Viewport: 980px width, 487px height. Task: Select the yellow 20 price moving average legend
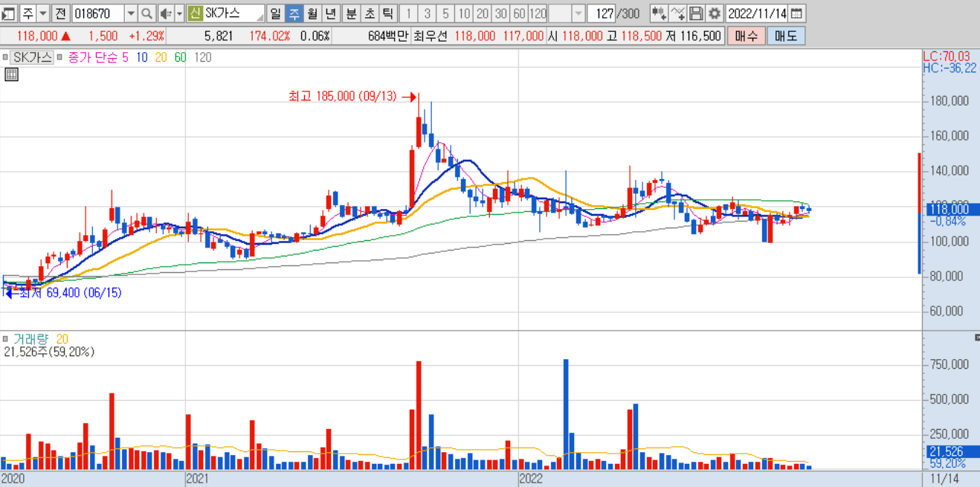(x=161, y=57)
